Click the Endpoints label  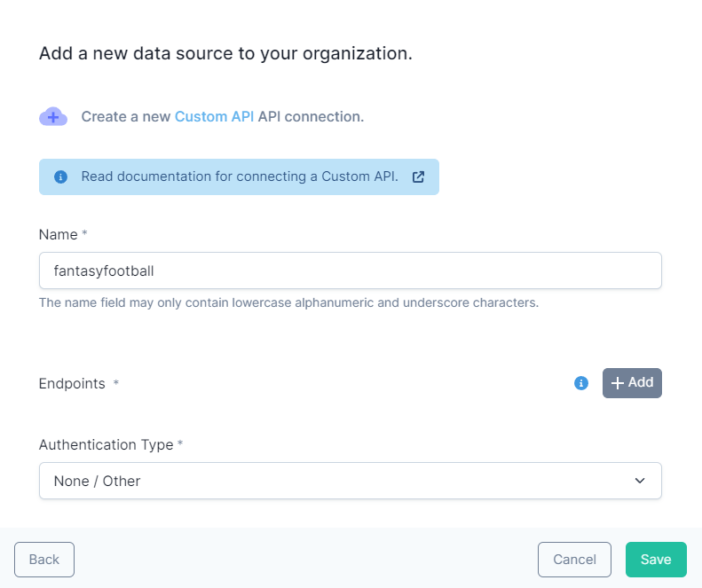pyautogui.click(x=72, y=383)
